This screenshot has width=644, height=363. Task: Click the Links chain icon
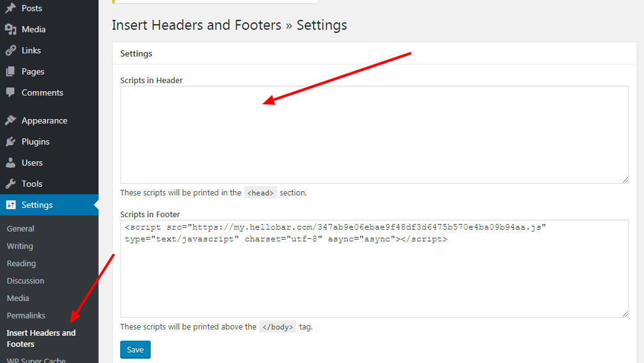tap(10, 50)
